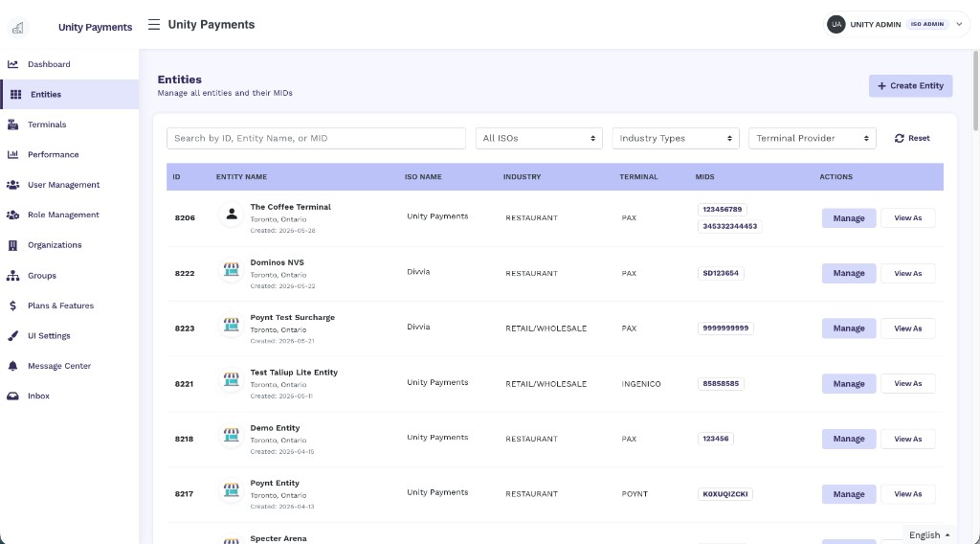Screen dimensions: 980x544
Task: View As Dominos NVS entity
Action: tap(907, 273)
